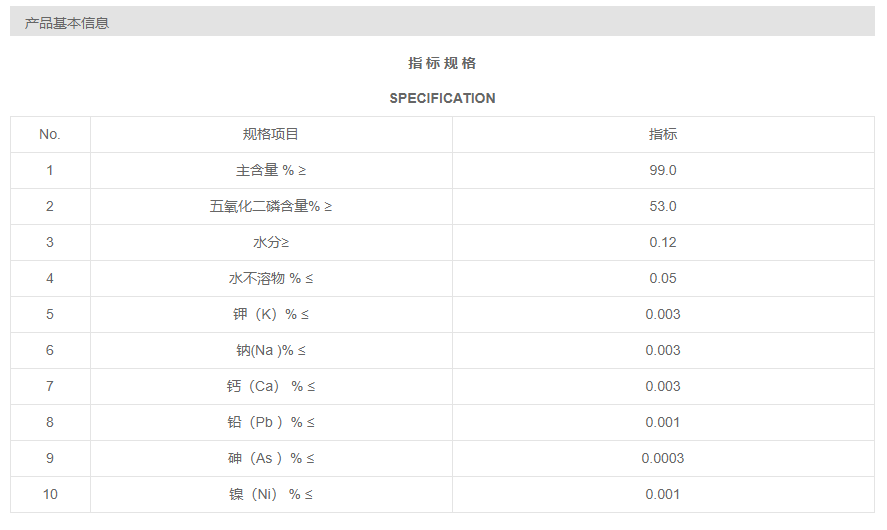Select the 主含量 % ≥ cell
887x530 pixels.
pos(271,170)
